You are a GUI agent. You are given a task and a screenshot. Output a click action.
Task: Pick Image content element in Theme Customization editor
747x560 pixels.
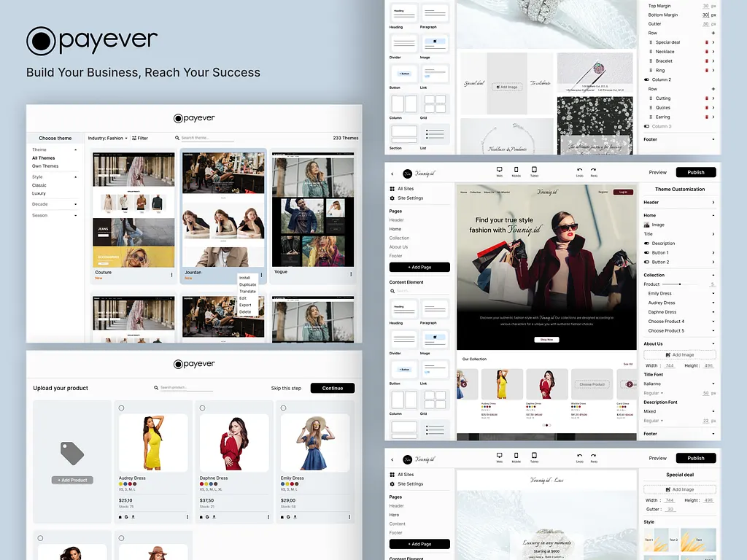(x=435, y=339)
